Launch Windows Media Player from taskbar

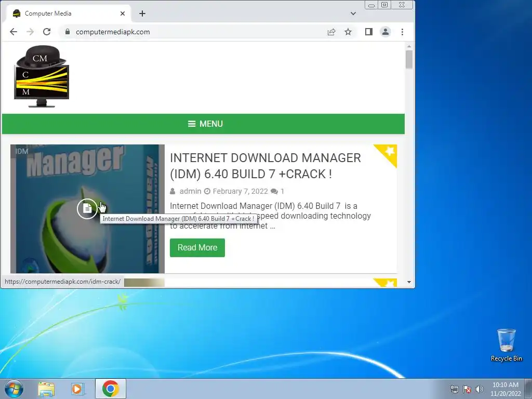point(78,389)
